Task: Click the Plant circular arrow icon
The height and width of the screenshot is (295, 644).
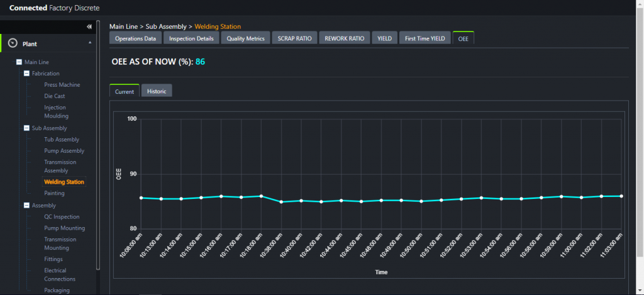Action: 12,44
